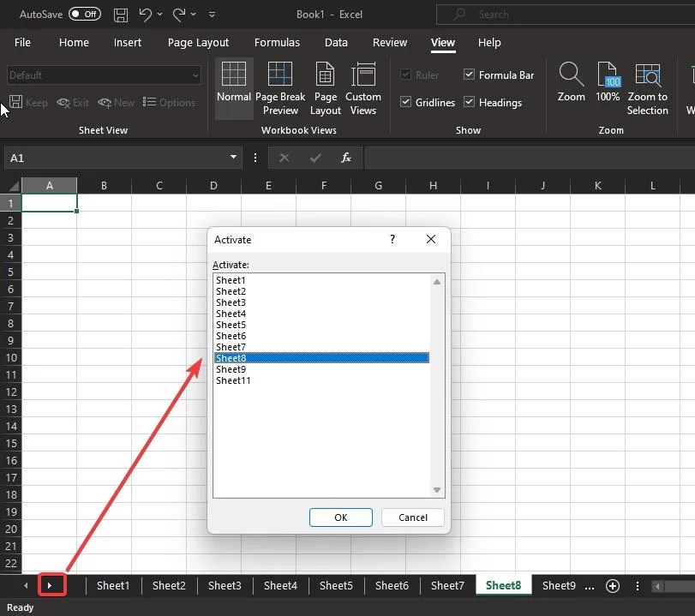Click the Activate list scroll up arrow
Screen dimensions: 695x616
[437, 282]
